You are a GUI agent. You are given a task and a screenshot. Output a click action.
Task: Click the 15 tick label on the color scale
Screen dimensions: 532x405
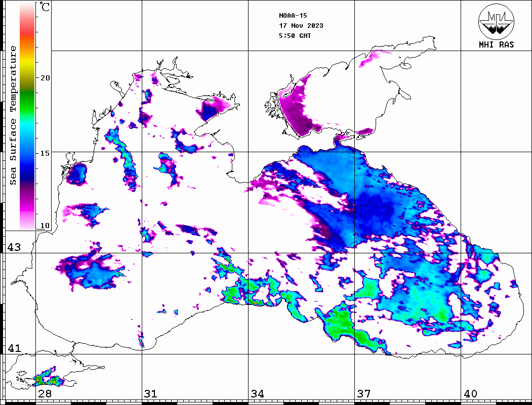click(45, 153)
